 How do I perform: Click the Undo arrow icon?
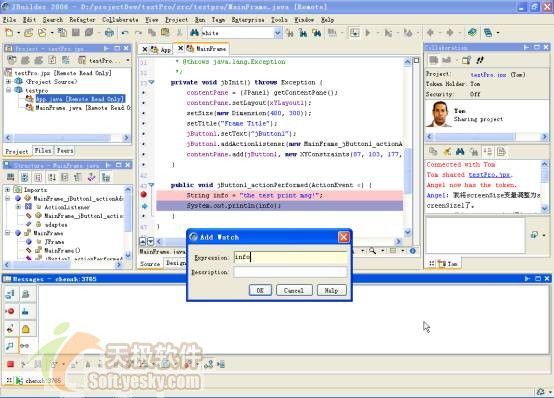tap(125, 33)
